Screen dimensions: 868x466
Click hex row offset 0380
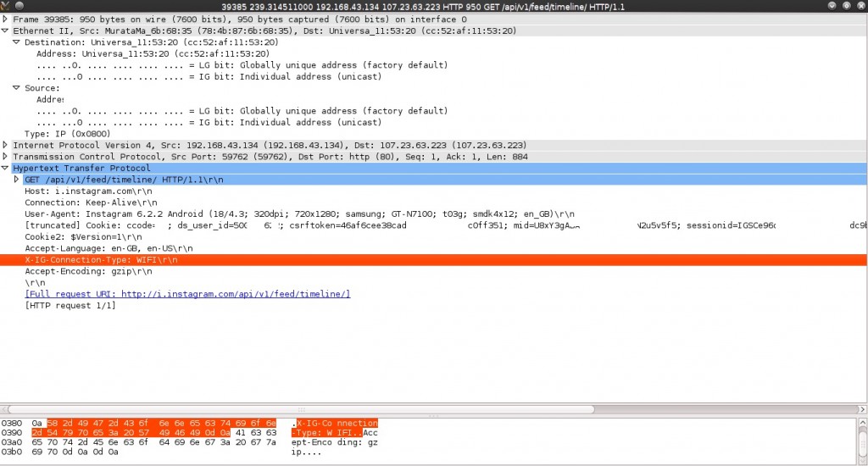(x=12, y=424)
